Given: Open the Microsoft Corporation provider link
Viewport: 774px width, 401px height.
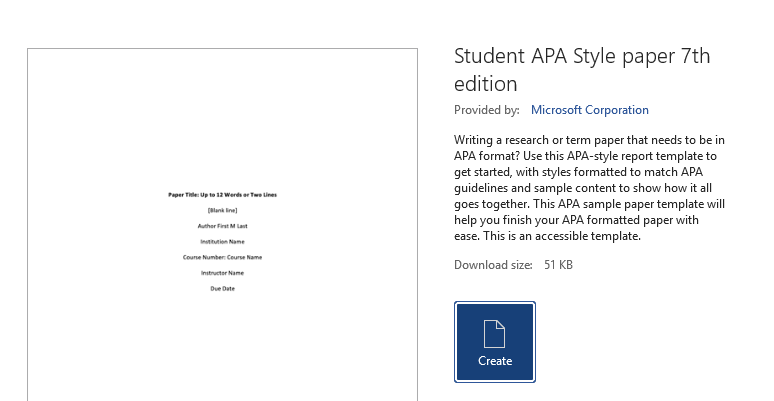Looking at the screenshot, I should [589, 110].
